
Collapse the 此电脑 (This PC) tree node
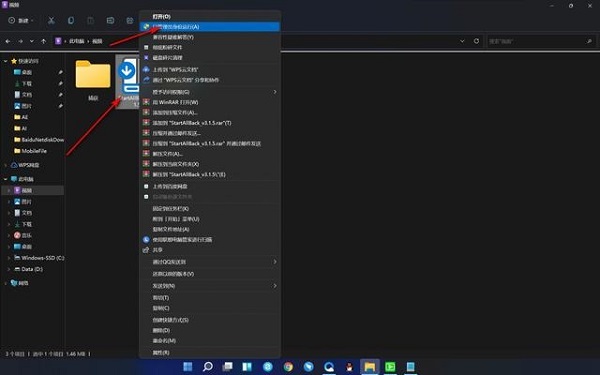coord(5,179)
